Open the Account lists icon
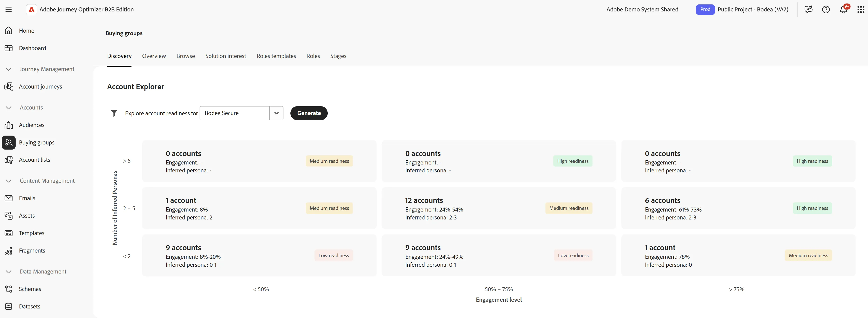This screenshot has height=318, width=868. tap(9, 160)
